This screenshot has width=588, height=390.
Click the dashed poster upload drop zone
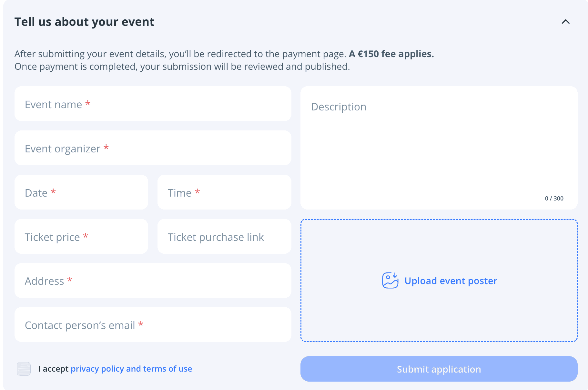[439, 280]
